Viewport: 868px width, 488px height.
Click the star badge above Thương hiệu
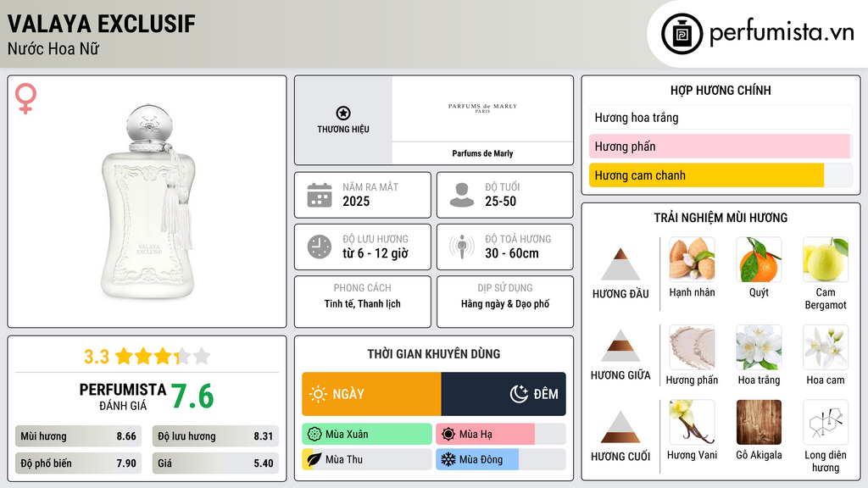(342, 114)
